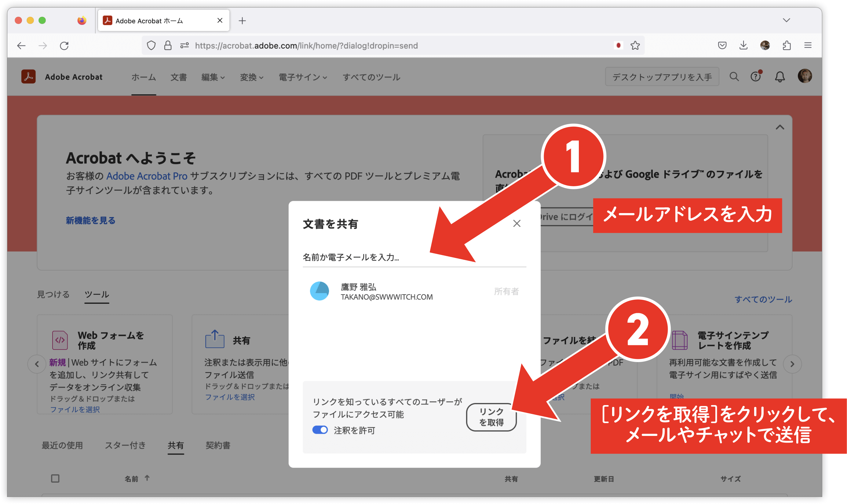This screenshot has height=504, width=847.
Task: Select the 共有 file list tab
Action: pos(176,445)
